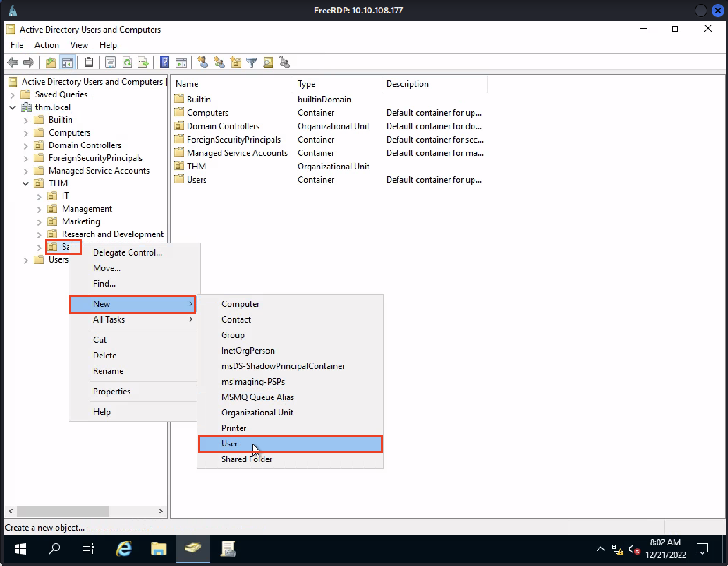Image resolution: width=728 pixels, height=566 pixels.
Task: Click tree scrollbar right arrow
Action: 161,511
